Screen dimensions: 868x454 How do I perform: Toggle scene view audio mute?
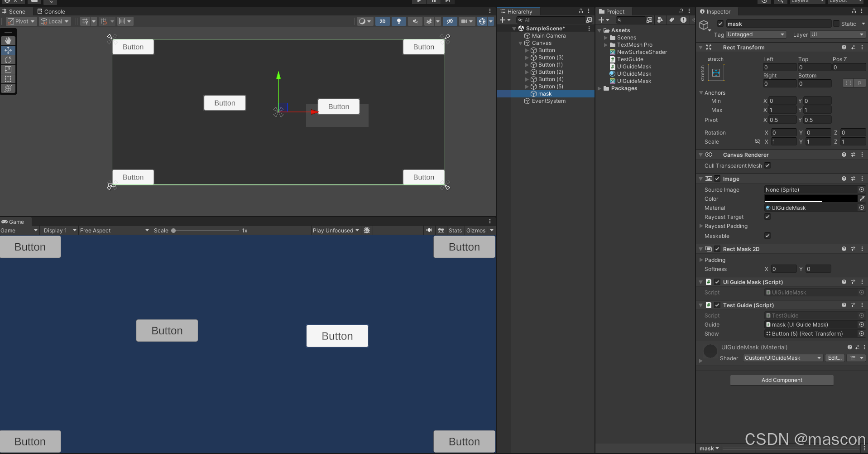point(415,21)
